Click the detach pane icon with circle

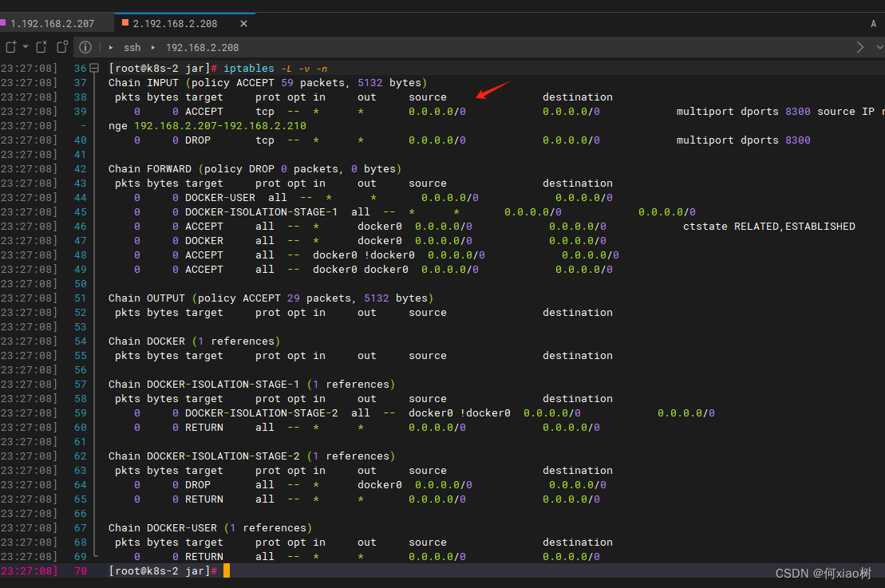pos(62,47)
